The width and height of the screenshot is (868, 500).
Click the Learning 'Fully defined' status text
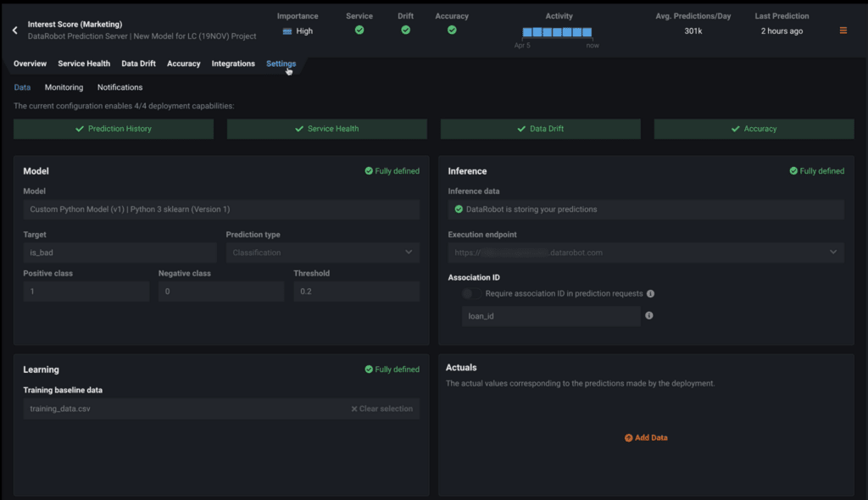397,369
